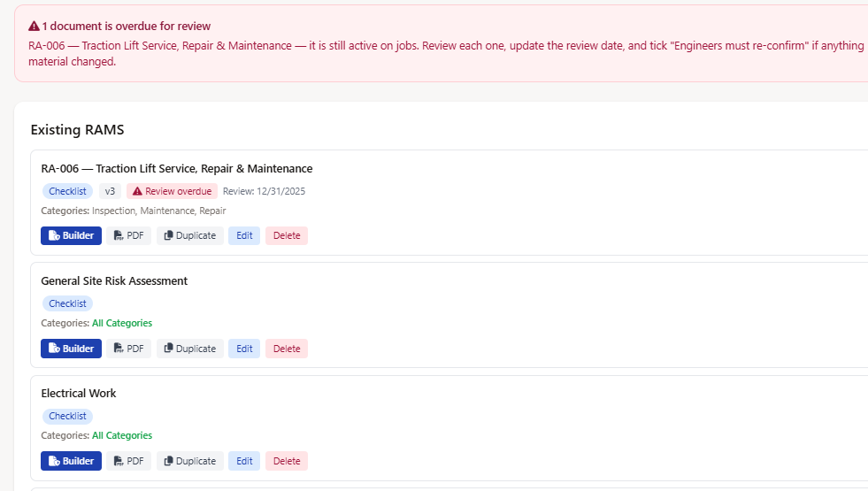The image size is (868, 491).
Task: Click 'All Categories' under Electrical Work
Action: pos(122,435)
